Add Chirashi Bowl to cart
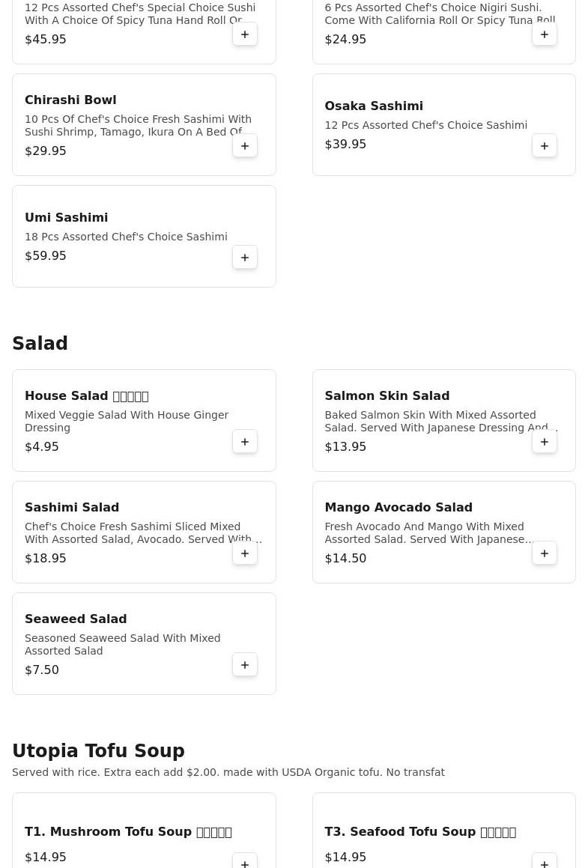The width and height of the screenshot is (588, 868). pos(245,146)
